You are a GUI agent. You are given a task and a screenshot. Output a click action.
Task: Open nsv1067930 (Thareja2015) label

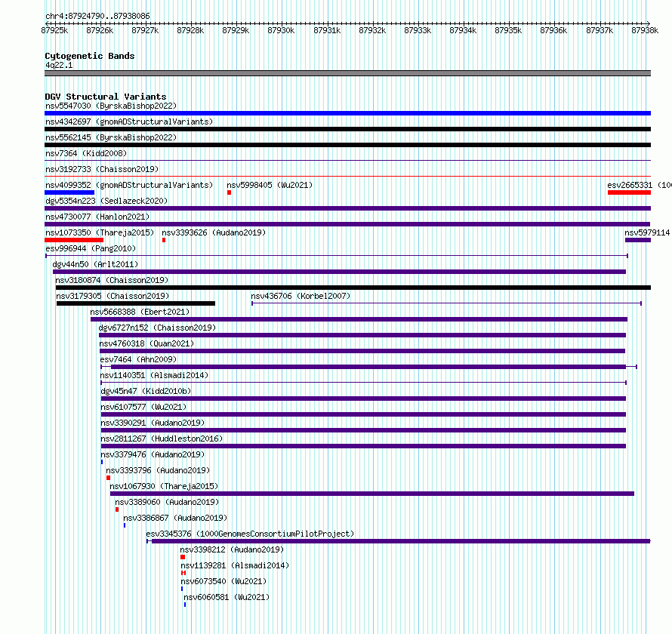click(x=164, y=486)
